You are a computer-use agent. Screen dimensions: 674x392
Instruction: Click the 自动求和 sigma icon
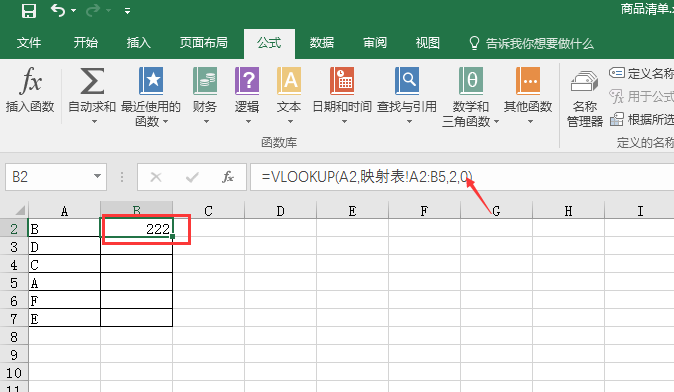(x=92, y=81)
